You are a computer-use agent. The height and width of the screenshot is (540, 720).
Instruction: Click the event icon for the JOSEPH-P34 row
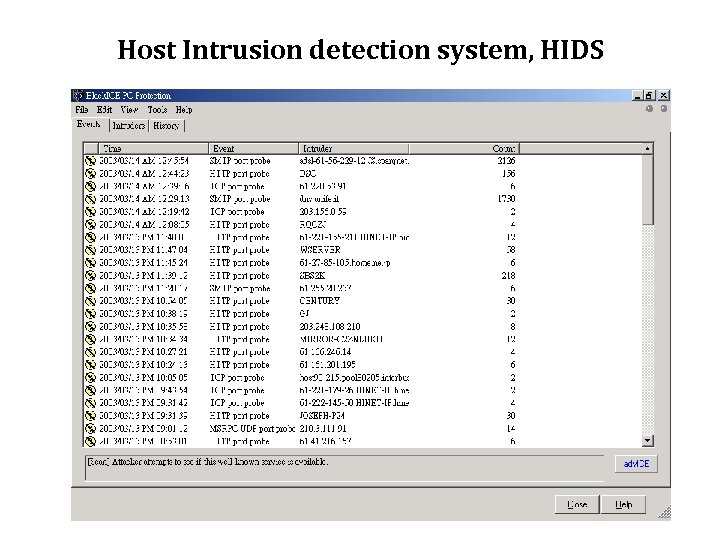[90, 416]
